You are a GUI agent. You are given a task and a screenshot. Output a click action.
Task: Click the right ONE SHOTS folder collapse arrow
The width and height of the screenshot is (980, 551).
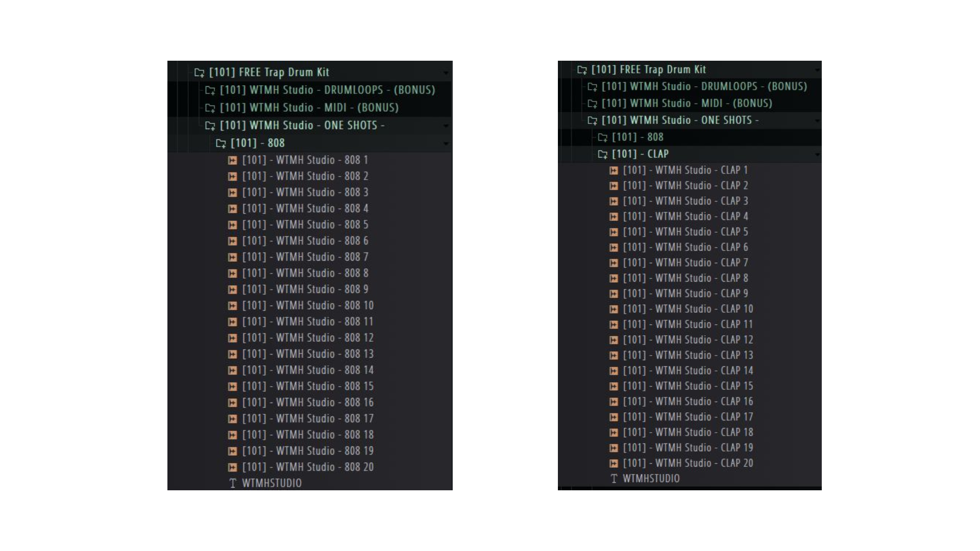pyautogui.click(x=817, y=121)
